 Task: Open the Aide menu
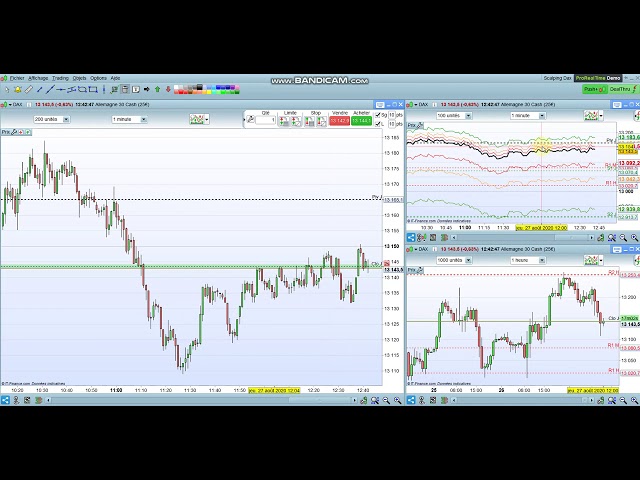click(116, 78)
